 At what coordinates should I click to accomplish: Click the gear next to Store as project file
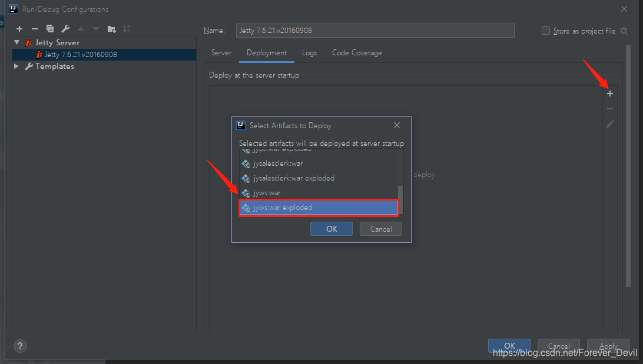pos(624,31)
